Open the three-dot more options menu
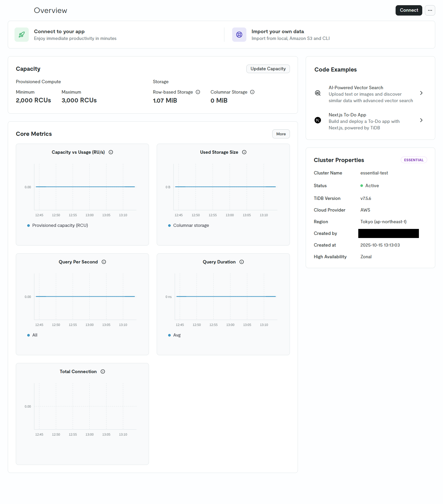 click(x=430, y=10)
